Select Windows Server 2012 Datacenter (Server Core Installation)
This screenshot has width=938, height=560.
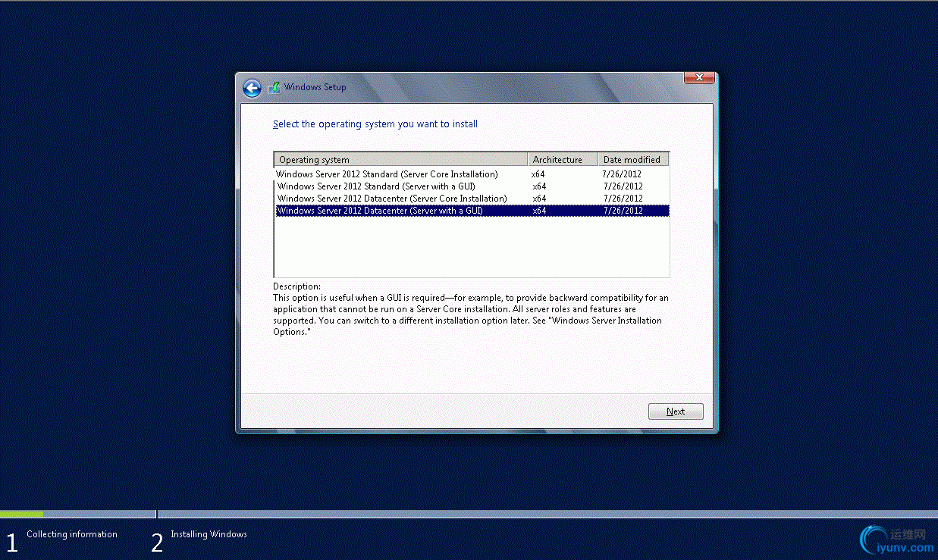[x=472, y=199]
